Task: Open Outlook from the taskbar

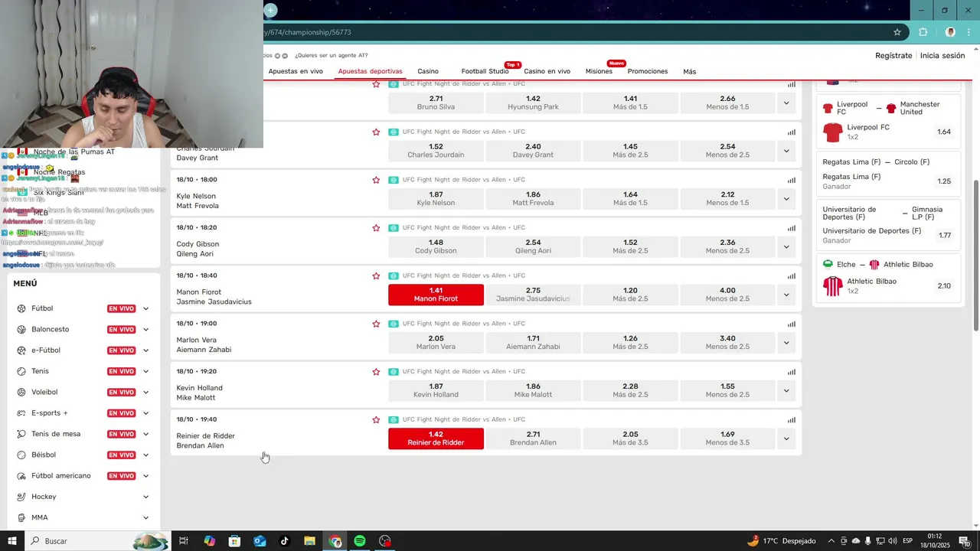Action: pos(260,541)
